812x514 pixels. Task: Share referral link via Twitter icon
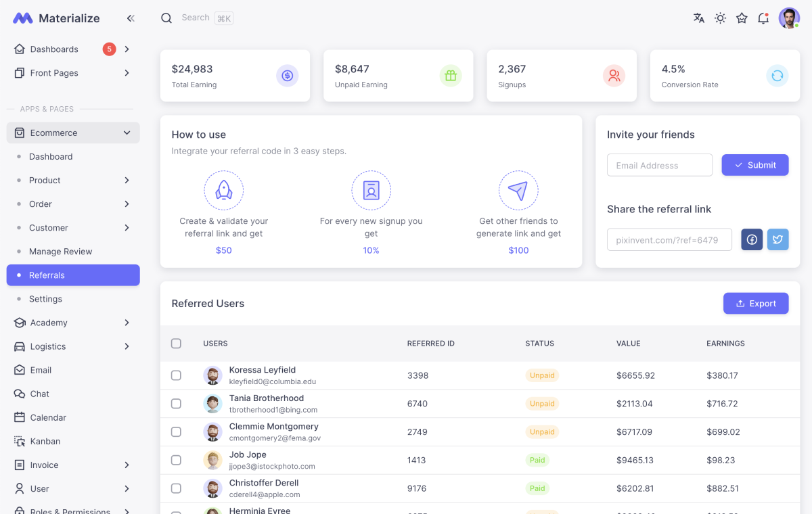777,239
